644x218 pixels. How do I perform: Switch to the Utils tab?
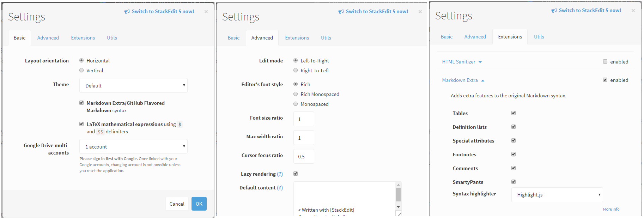click(111, 37)
